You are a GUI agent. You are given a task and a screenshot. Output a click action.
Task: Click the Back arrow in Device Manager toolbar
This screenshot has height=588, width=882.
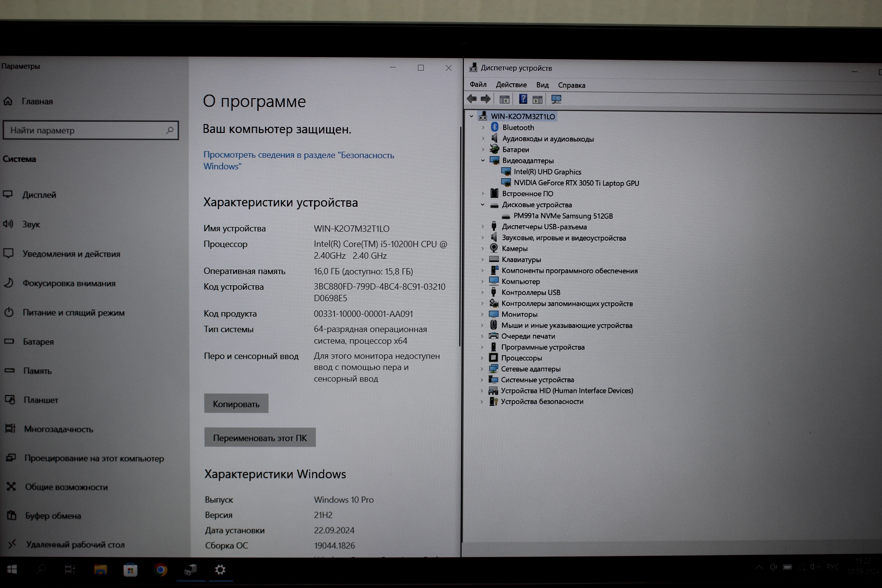coord(472,99)
